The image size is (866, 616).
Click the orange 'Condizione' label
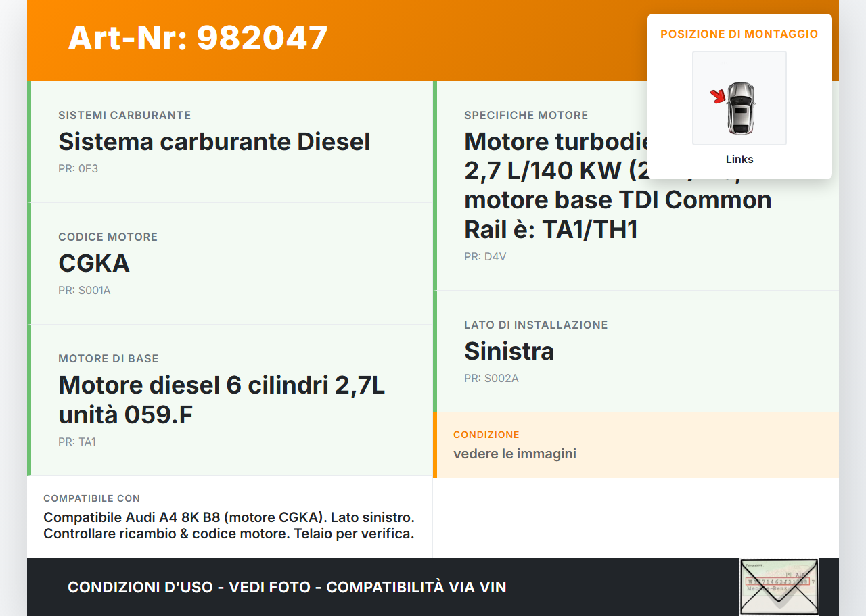pyautogui.click(x=486, y=435)
